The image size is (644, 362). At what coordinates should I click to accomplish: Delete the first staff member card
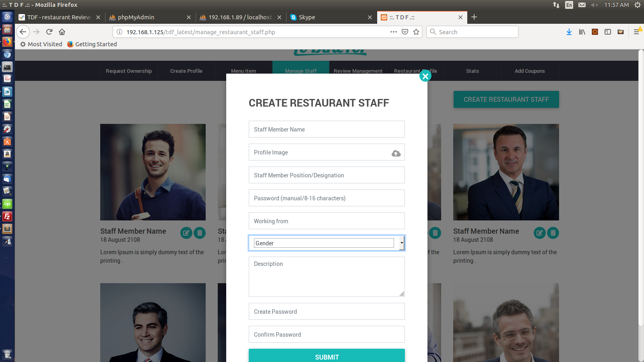pos(200,233)
